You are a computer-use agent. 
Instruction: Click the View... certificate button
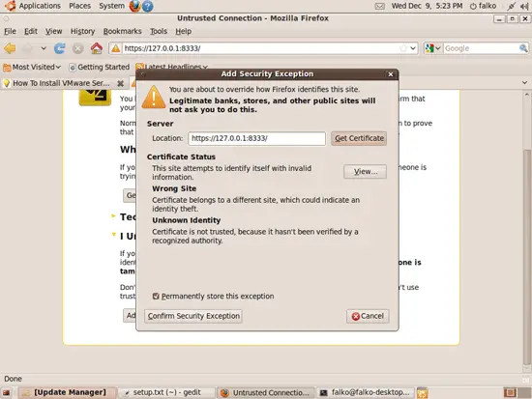tap(365, 172)
